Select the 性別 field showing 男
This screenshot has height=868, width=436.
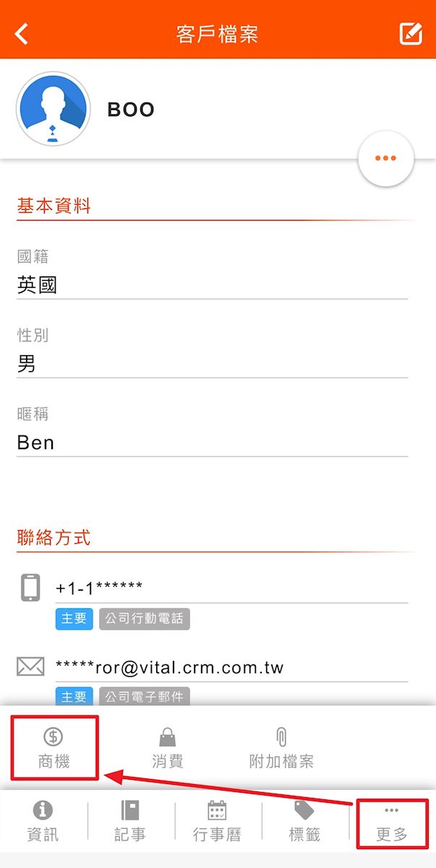coord(212,365)
